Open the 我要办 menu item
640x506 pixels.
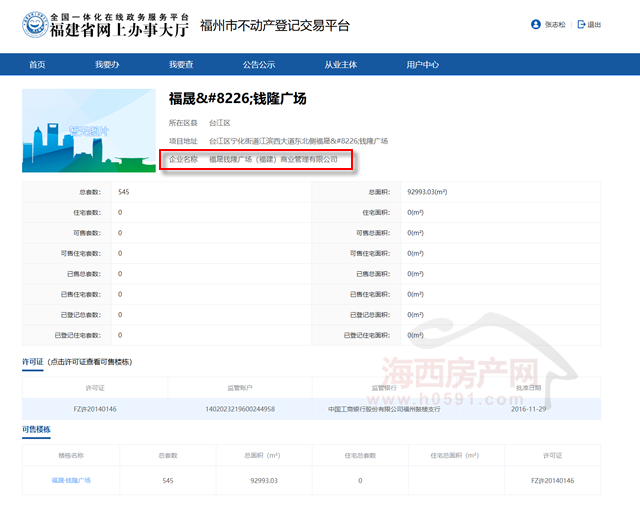(x=107, y=64)
